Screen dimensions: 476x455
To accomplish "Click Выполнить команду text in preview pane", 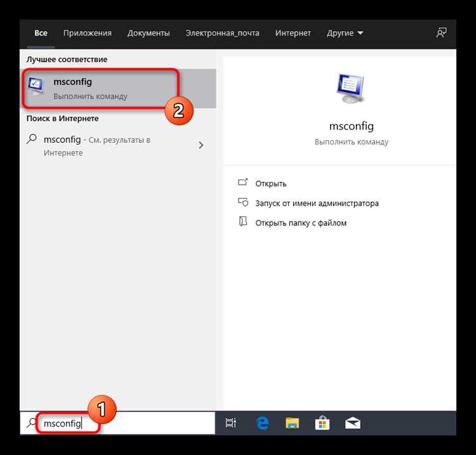I will pyautogui.click(x=351, y=142).
